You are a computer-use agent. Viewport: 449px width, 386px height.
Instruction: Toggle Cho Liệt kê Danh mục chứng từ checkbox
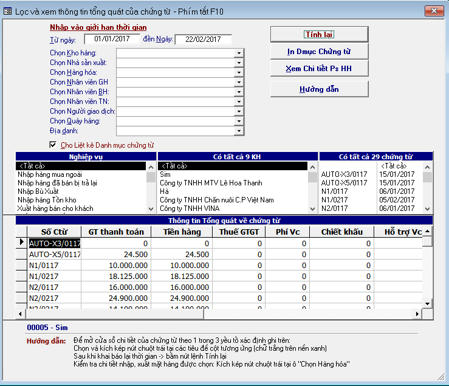tap(53, 145)
